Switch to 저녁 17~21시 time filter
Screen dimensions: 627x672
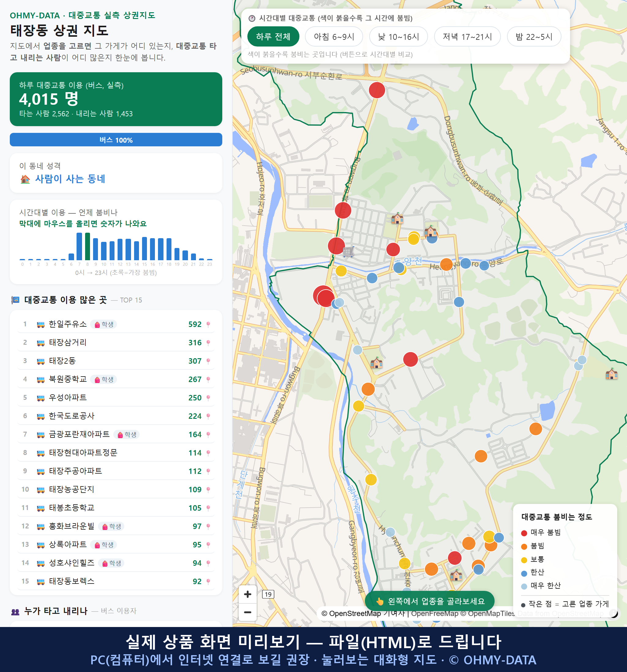tap(467, 36)
